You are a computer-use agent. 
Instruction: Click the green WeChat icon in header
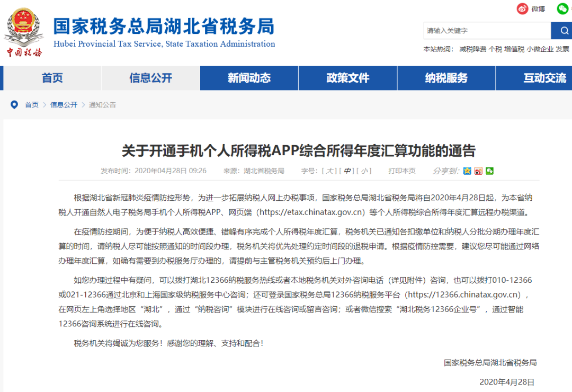click(x=562, y=8)
